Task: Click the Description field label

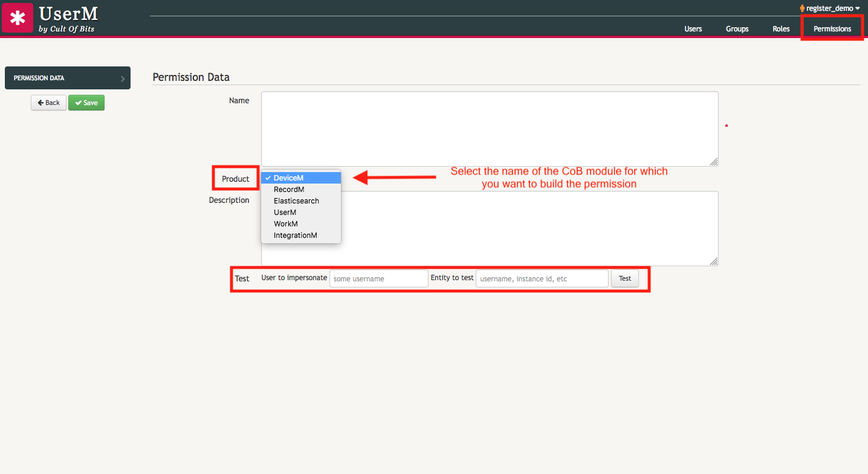Action: pyautogui.click(x=229, y=200)
